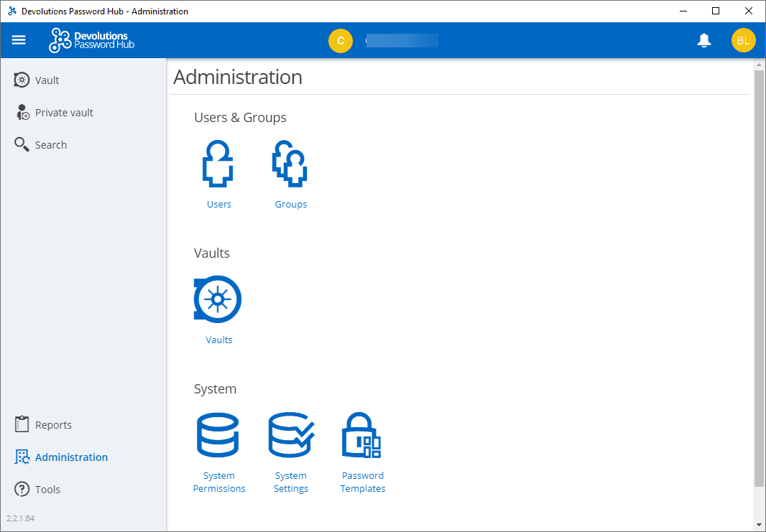This screenshot has height=532, width=766.
Task: Open System Permissions
Action: click(218, 434)
